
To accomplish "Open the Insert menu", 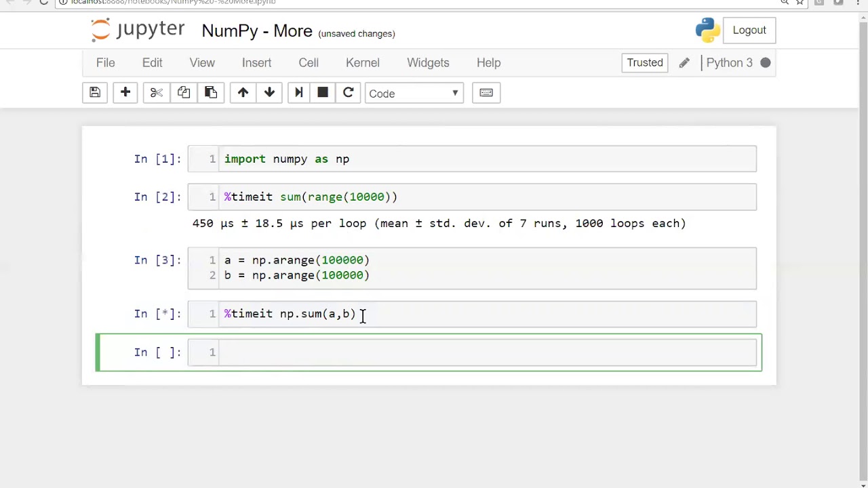I will pos(256,63).
